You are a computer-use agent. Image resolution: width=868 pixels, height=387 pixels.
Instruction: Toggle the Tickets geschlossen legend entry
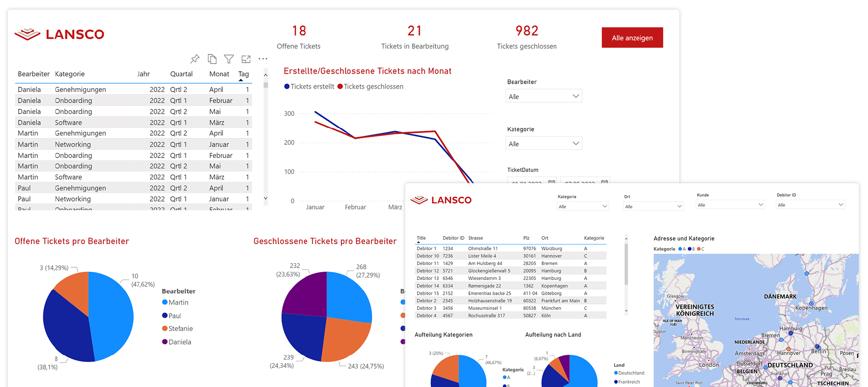pos(370,87)
